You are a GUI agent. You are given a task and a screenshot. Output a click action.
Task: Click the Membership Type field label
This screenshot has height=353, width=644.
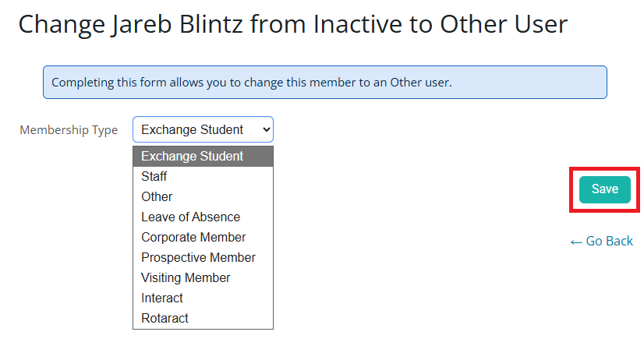click(x=69, y=130)
